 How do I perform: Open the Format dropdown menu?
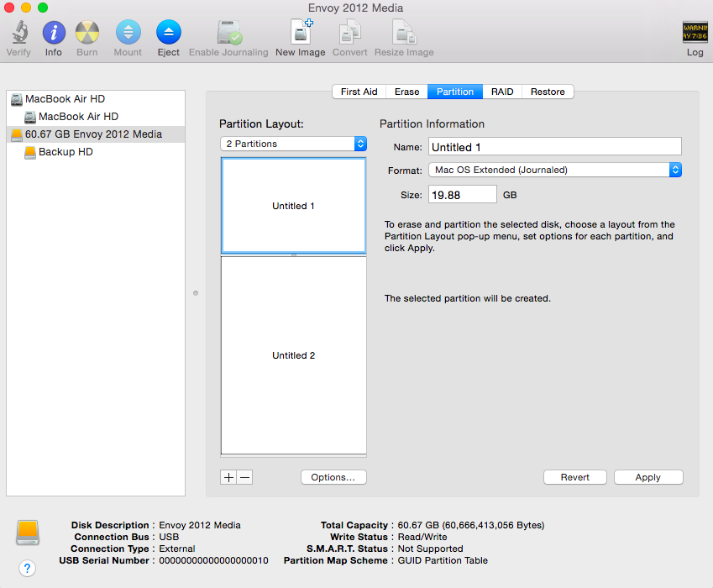(555, 170)
